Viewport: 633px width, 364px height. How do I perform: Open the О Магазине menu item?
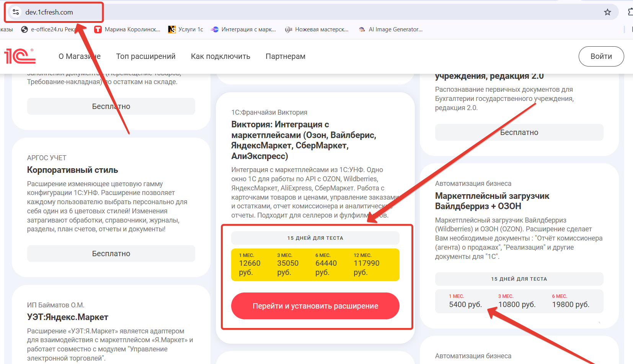(80, 57)
